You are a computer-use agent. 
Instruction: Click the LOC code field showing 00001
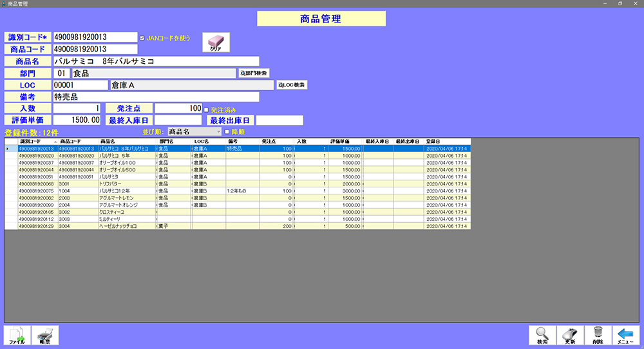coord(80,85)
